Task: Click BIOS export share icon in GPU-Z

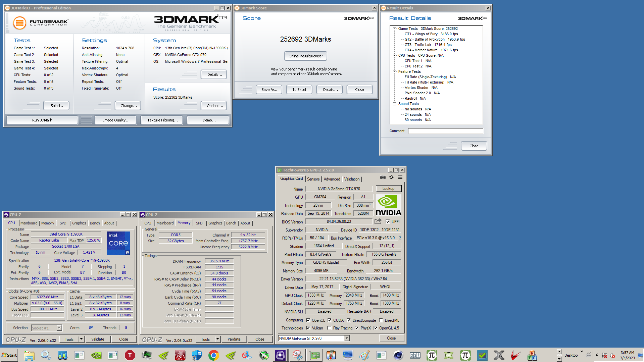Action: click(378, 221)
